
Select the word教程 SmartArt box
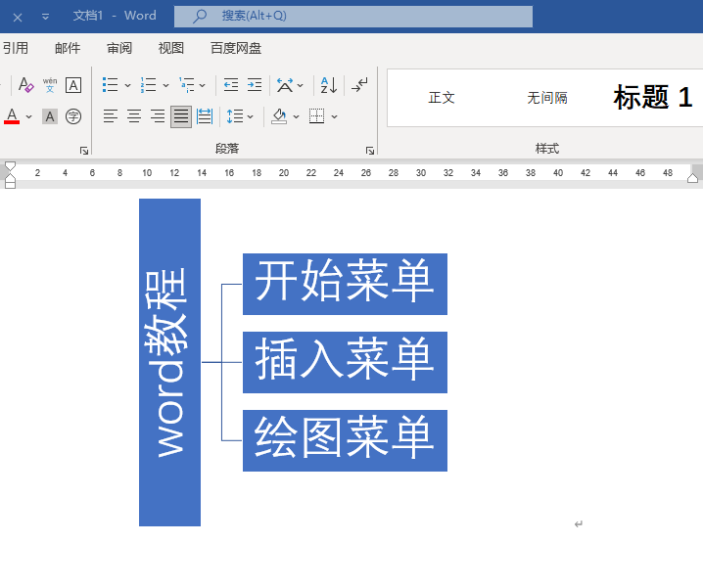tap(170, 362)
